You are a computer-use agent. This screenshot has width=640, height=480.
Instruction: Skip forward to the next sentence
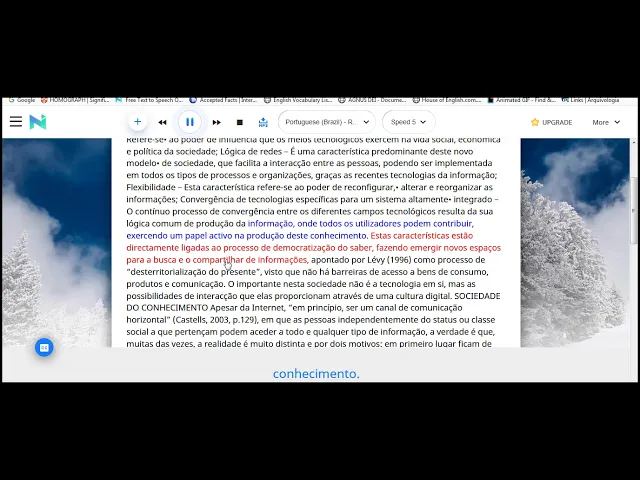pos(217,122)
